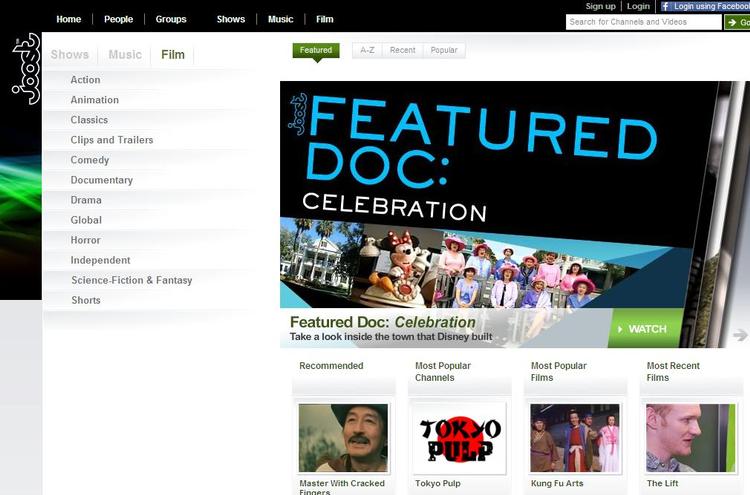Open Groups in the top navigation

171,19
